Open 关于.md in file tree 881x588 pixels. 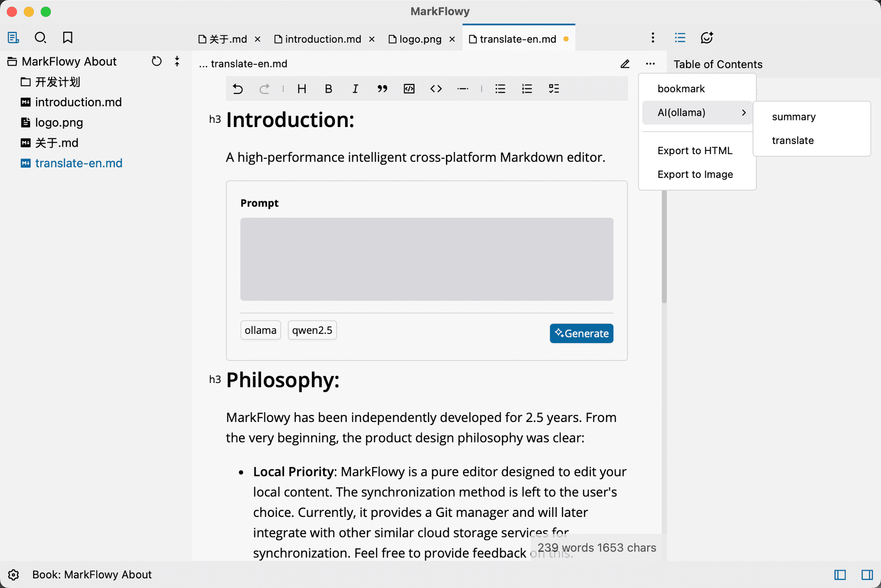click(x=50, y=143)
